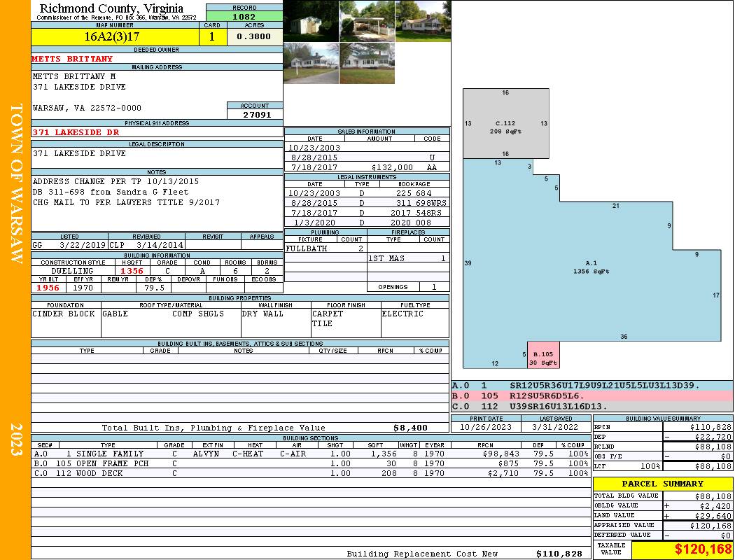735x560 pixels.
Task: Click the house photo with road and signpost
Action: (x=311, y=64)
